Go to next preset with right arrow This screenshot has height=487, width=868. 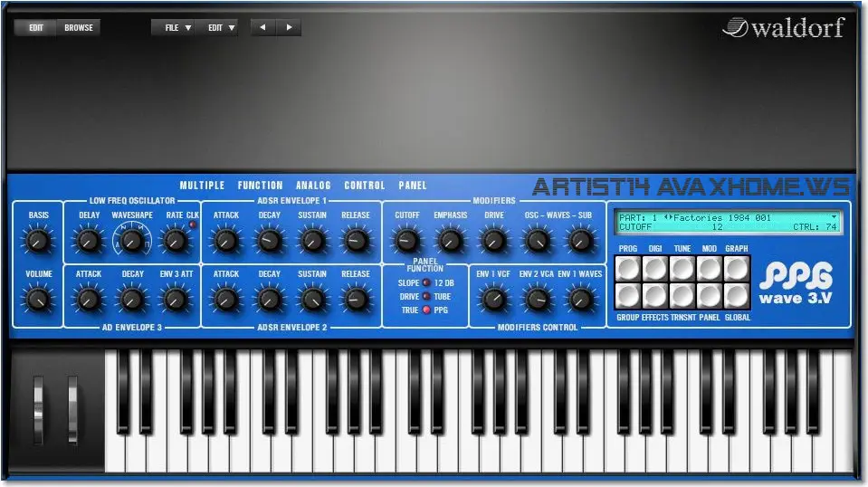(x=289, y=27)
